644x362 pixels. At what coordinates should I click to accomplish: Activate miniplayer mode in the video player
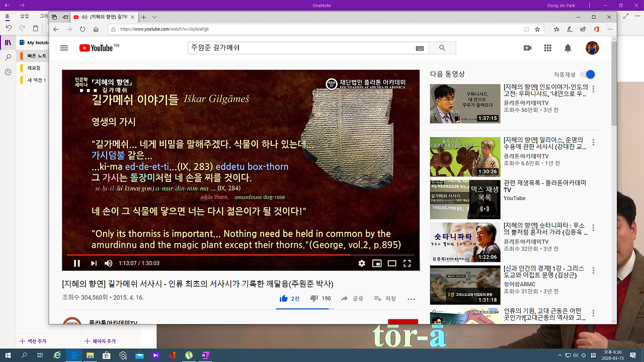[377, 263]
